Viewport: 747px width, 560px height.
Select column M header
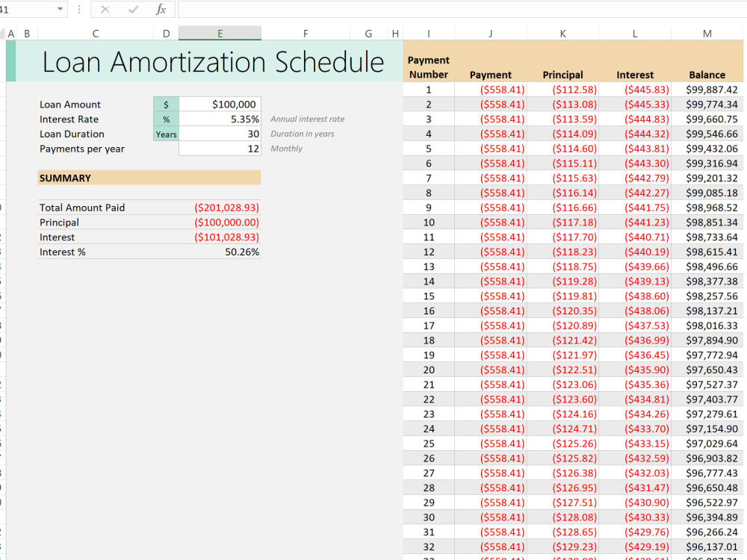tap(707, 34)
